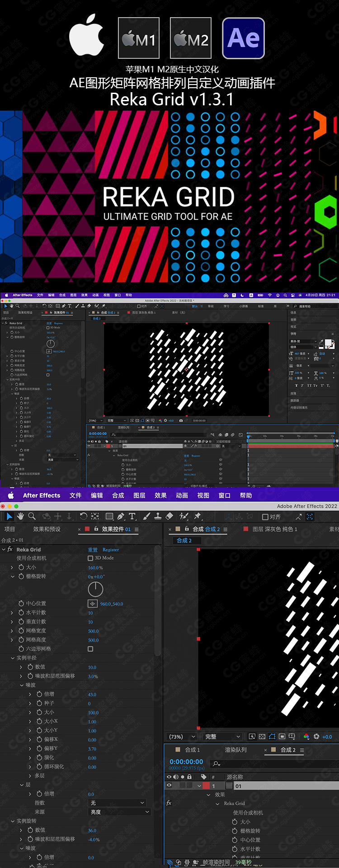Image resolution: width=339 pixels, height=868 pixels.
Task: Select the Zoom magnifier tool in enlarged toolbar
Action: [32, 516]
